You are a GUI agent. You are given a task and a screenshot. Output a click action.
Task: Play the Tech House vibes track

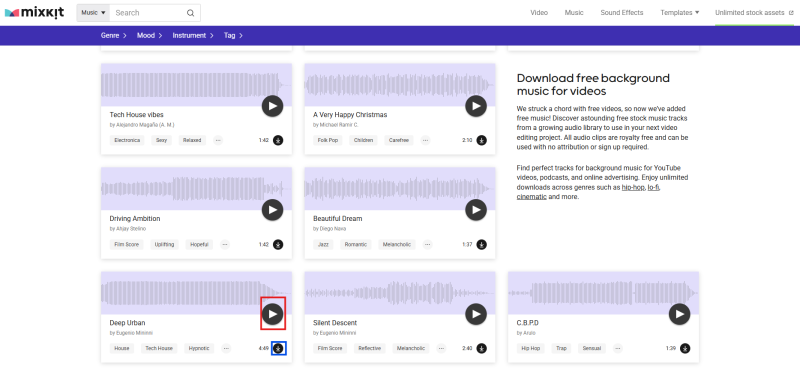[272, 106]
